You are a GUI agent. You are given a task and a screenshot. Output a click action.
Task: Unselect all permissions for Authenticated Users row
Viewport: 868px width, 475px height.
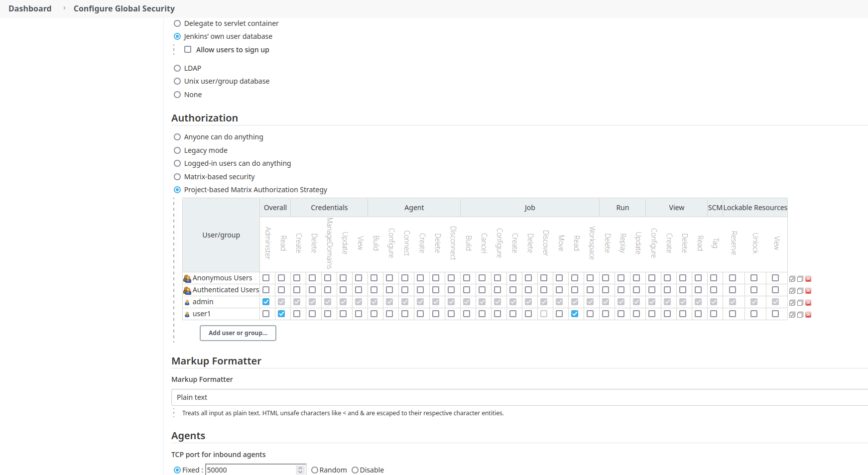800,291
